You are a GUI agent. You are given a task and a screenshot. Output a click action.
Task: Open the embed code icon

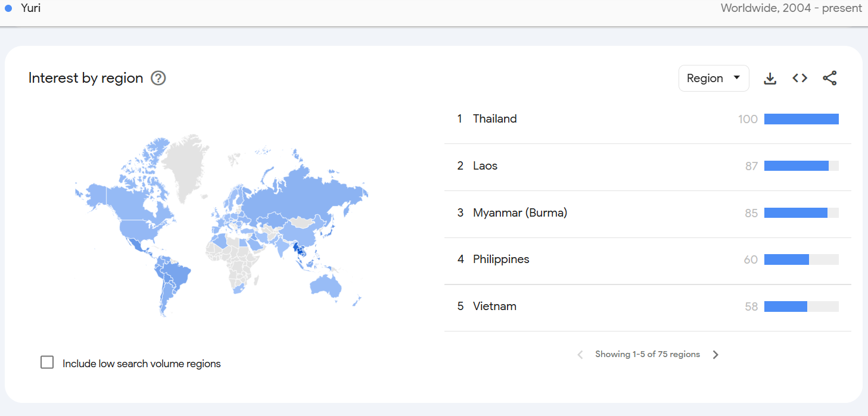click(800, 78)
